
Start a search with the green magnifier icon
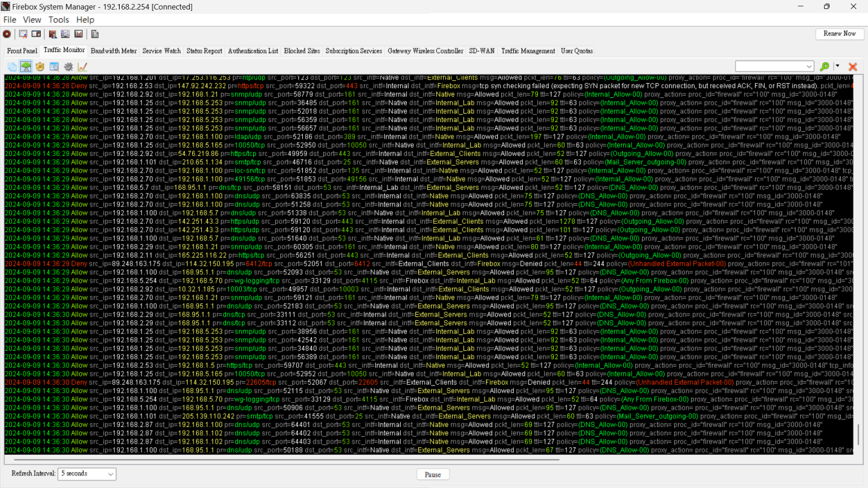[824, 66]
